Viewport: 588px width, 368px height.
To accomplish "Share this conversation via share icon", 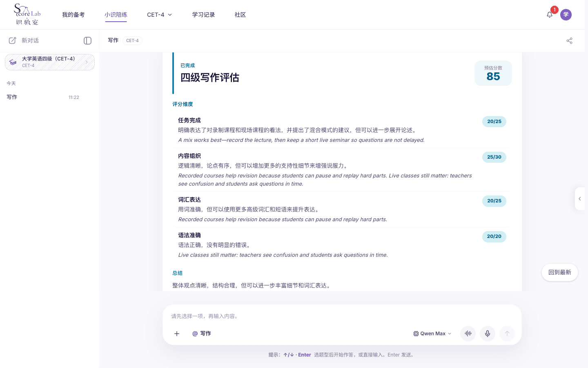I will [x=570, y=40].
